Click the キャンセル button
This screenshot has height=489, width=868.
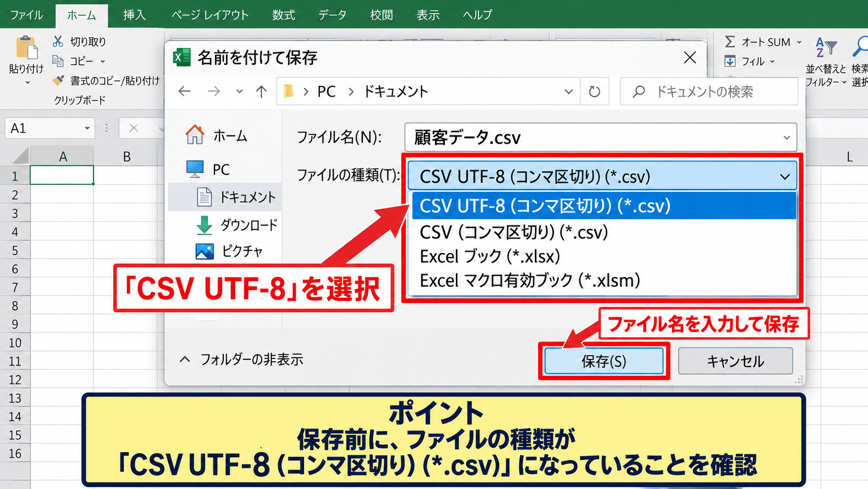735,361
